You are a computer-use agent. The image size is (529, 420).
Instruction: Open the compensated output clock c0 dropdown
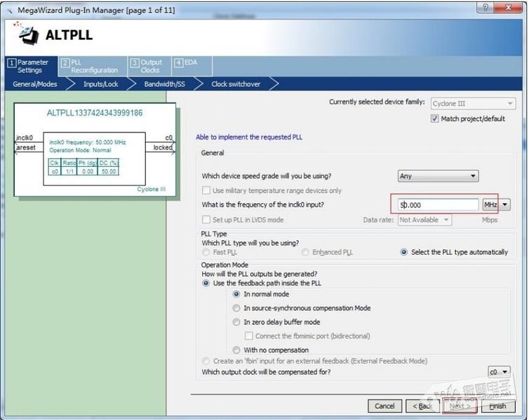[499, 372]
